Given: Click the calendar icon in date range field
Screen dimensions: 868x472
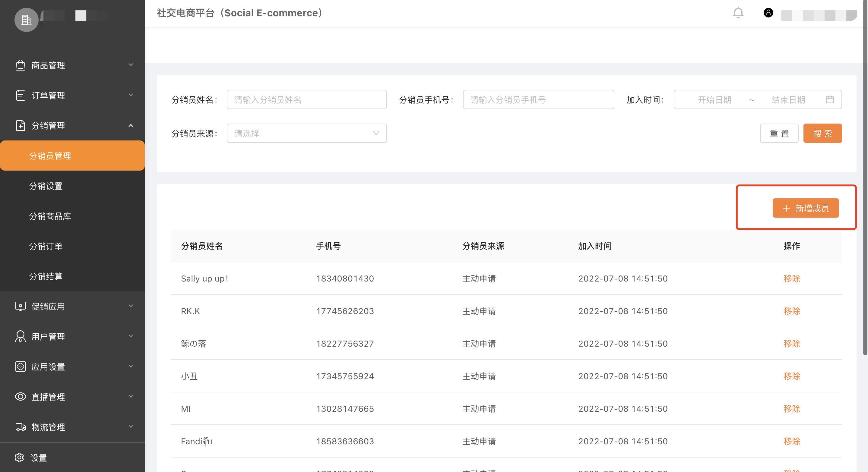Looking at the screenshot, I should [830, 100].
